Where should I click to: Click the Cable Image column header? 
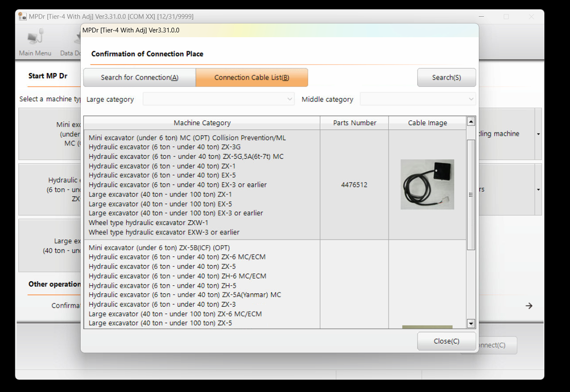[428, 123]
